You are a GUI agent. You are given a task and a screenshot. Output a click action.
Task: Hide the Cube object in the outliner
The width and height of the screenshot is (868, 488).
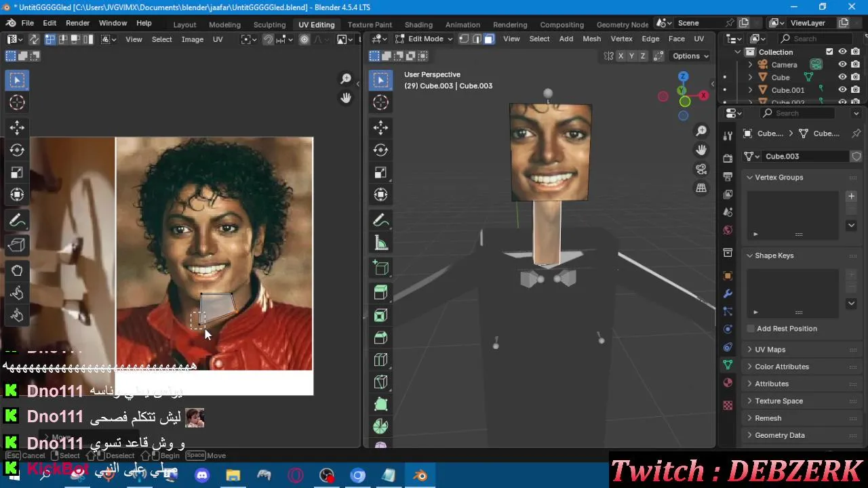tap(842, 77)
